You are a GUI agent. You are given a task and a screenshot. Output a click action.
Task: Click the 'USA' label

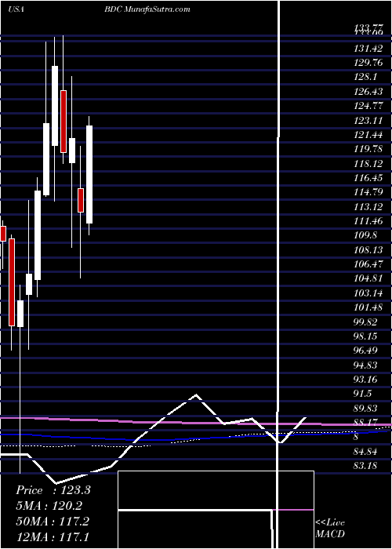(x=16, y=9)
